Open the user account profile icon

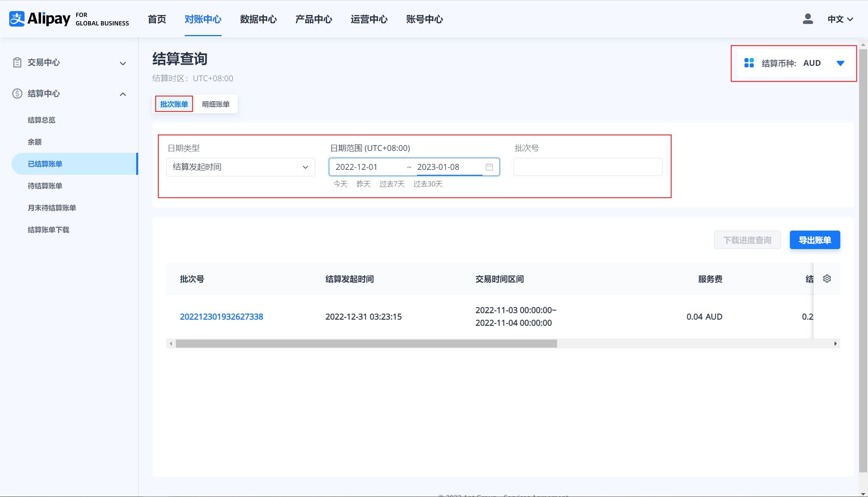tap(808, 19)
